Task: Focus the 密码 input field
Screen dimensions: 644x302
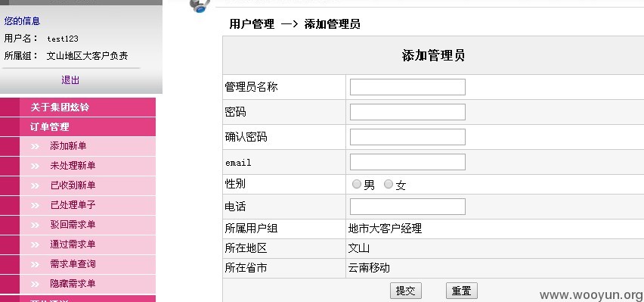Action: click(407, 112)
